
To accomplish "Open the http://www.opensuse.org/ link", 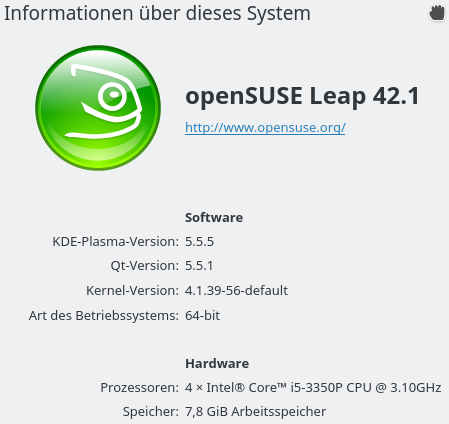I will pyautogui.click(x=265, y=128).
